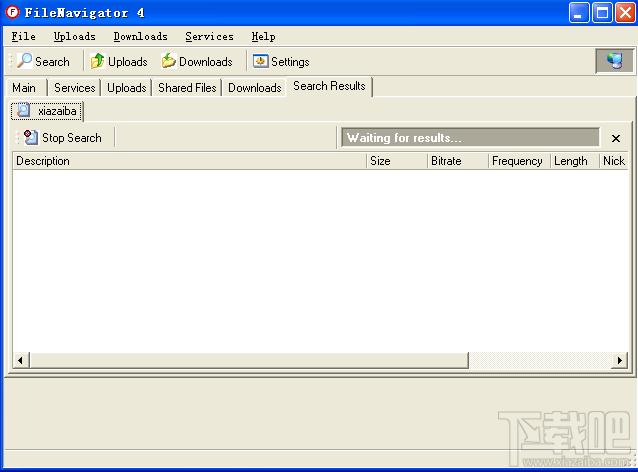Sort by the Nick column header
The height and width of the screenshot is (472, 638).
point(614,161)
